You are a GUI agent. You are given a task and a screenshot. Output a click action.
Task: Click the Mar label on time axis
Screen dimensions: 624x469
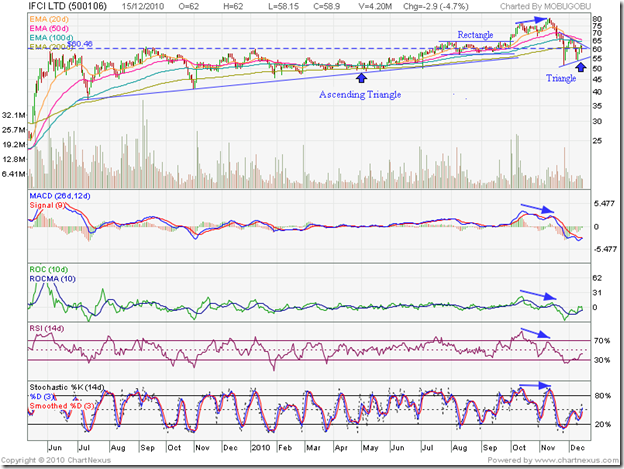(x=313, y=448)
